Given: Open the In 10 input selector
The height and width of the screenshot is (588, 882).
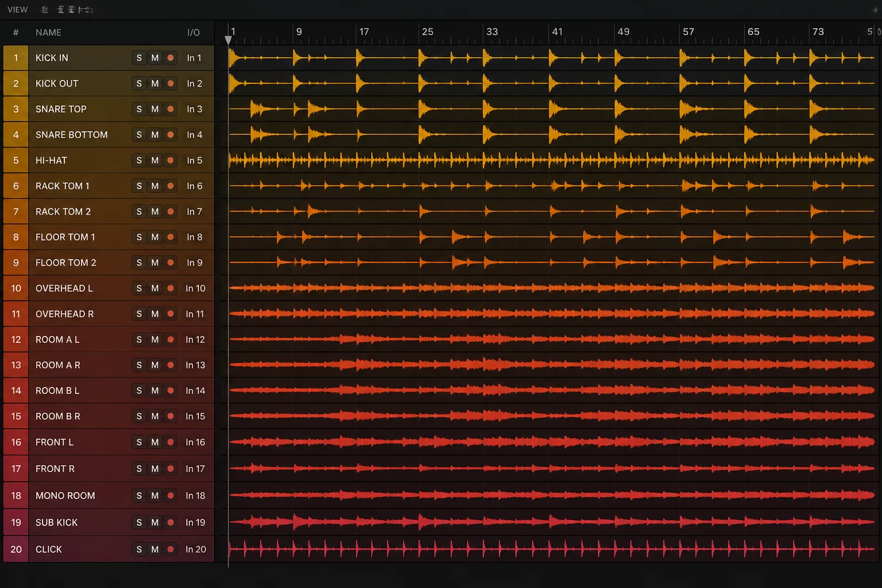Looking at the screenshot, I should (195, 288).
